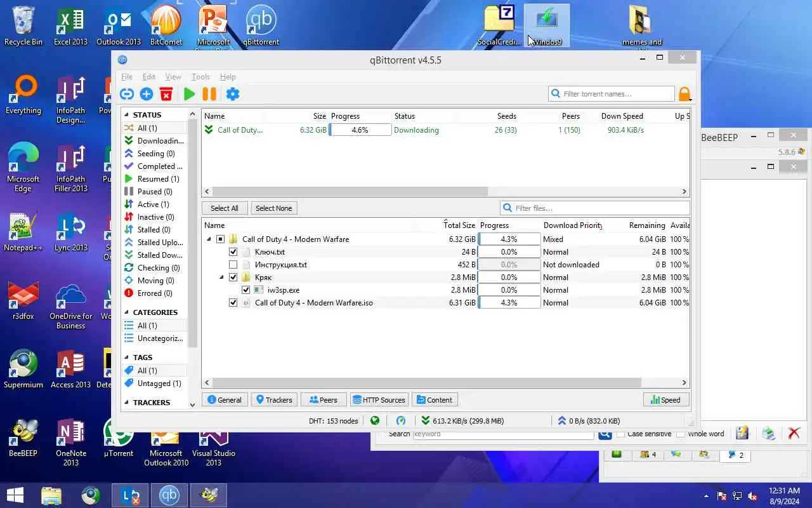Viewport: 812px width, 508px height.
Task: Uncheck the iw3sp.exe file checkbox
Action: point(246,290)
